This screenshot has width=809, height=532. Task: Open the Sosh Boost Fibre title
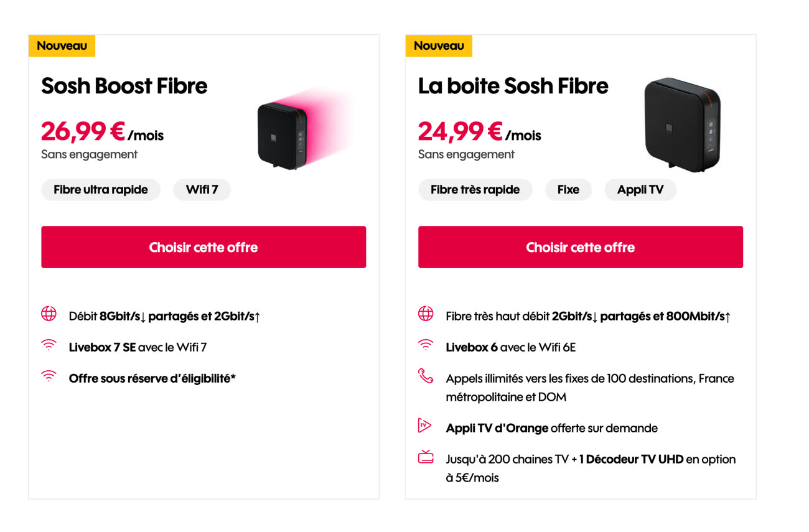(124, 86)
